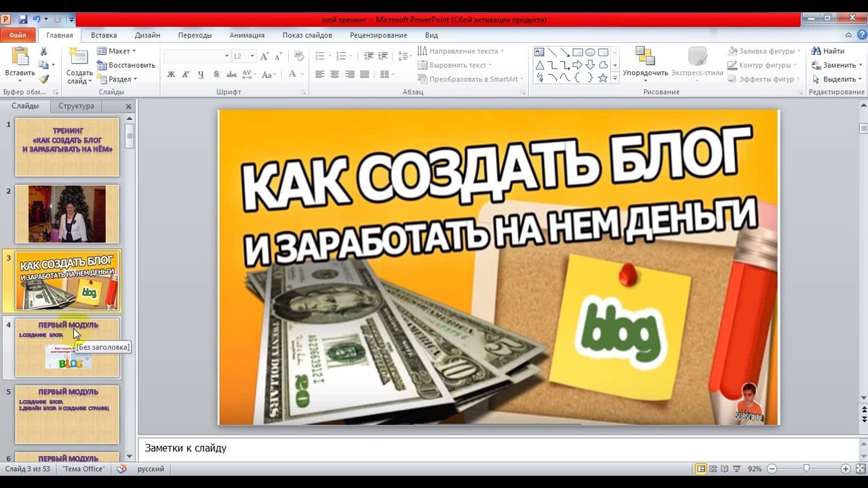The height and width of the screenshot is (488, 868).
Task: Select the rectangle shape
Action: (x=578, y=52)
